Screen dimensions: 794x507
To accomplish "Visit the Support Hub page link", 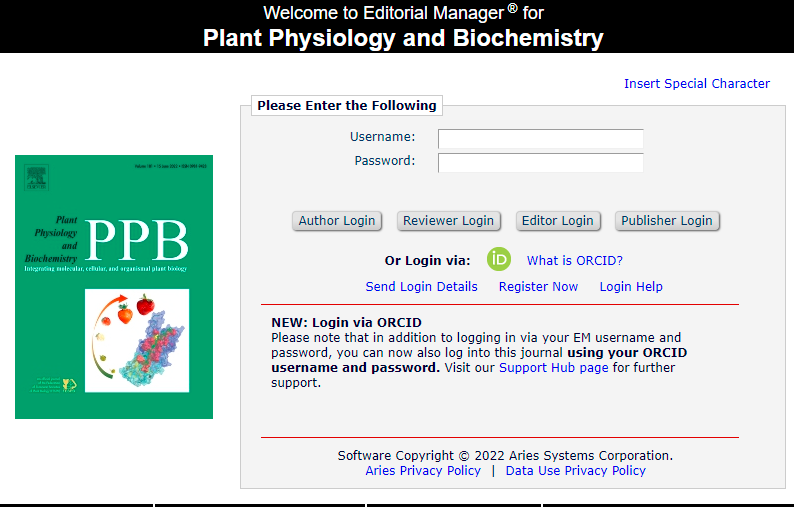I will [553, 368].
